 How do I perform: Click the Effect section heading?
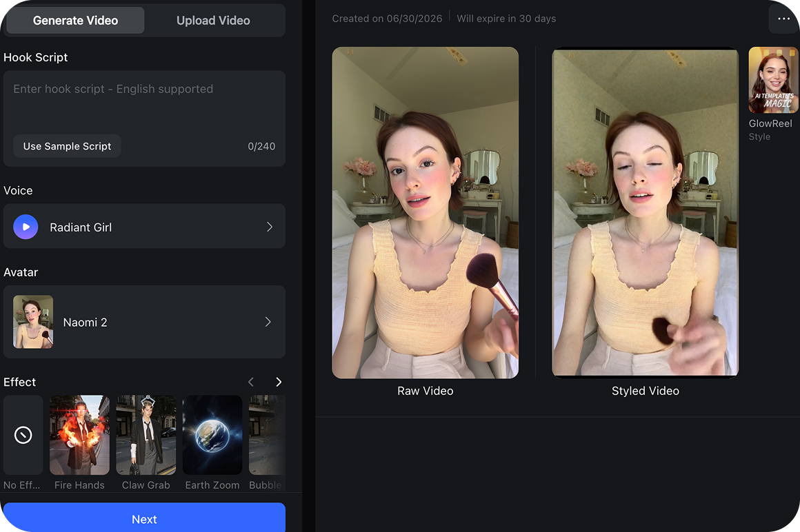point(19,382)
